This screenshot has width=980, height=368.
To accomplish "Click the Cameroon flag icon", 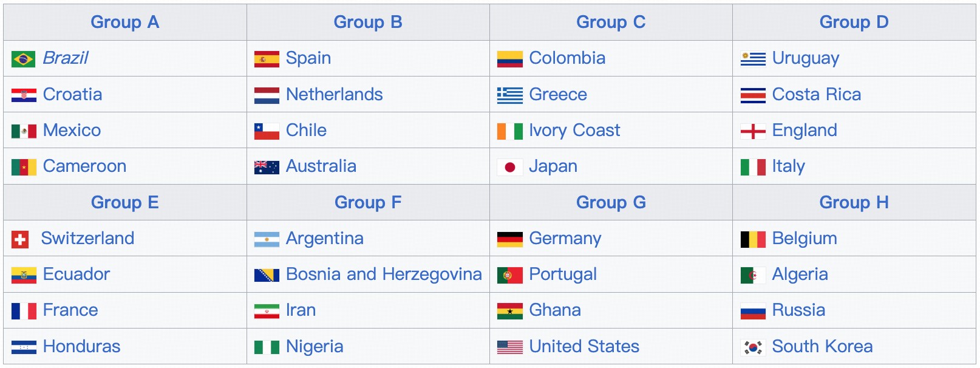I will point(24,167).
